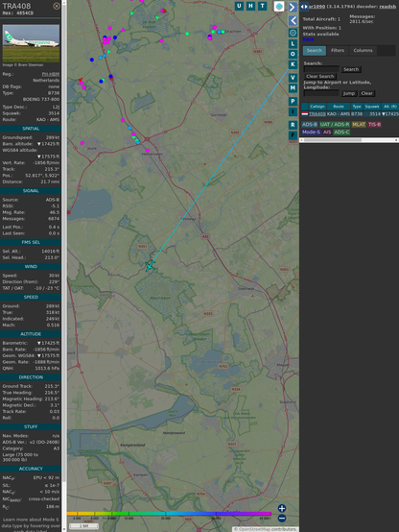Open the Transavia aircraft photo thumbnail
This screenshot has width=399, height=532.
(31, 43)
